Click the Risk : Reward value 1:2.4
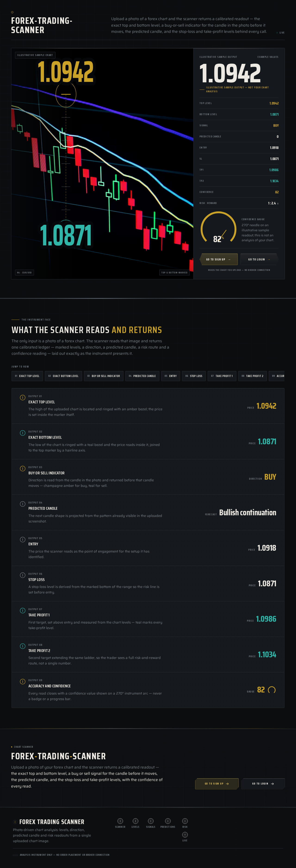Image resolution: width=296 pixels, height=868 pixels. [x=272, y=203]
